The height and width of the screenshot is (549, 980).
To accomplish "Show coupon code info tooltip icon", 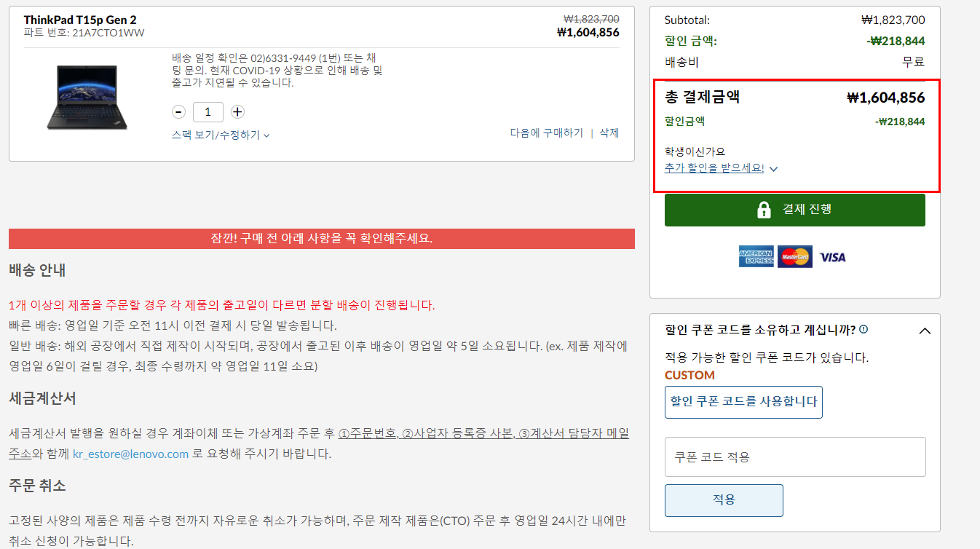I will coord(864,329).
